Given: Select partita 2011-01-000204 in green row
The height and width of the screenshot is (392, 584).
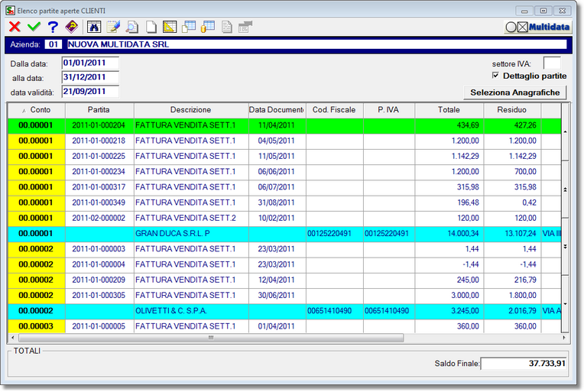Looking at the screenshot, I should coord(99,125).
